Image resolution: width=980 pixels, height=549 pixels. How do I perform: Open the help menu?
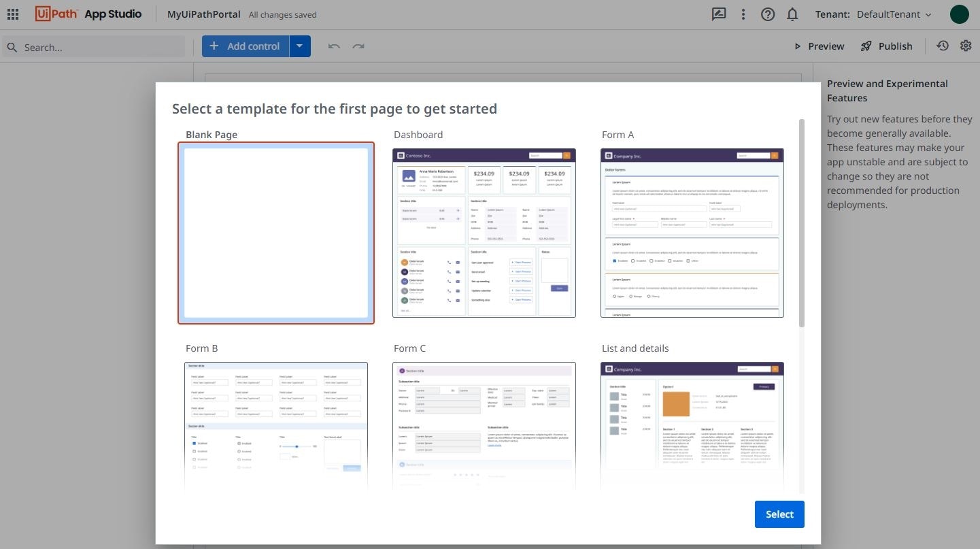(768, 14)
